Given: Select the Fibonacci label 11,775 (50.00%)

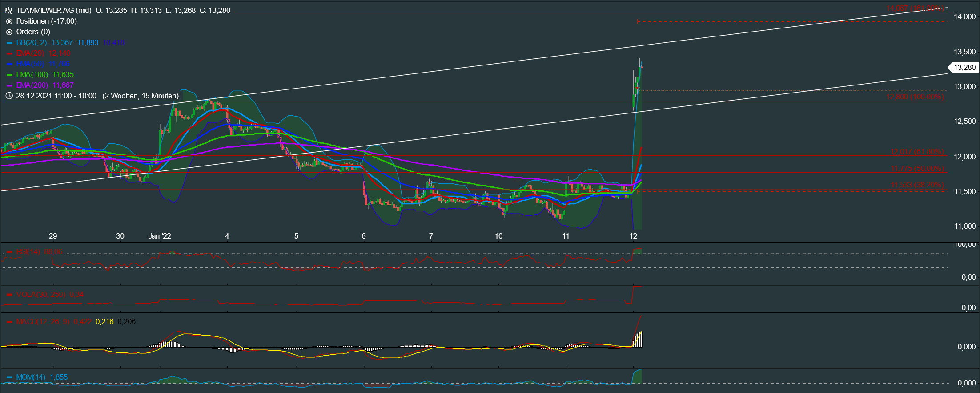Looking at the screenshot, I should point(917,168).
